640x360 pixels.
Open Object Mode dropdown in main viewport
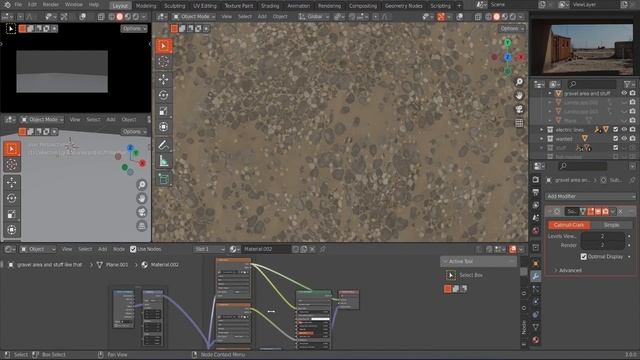(194, 17)
